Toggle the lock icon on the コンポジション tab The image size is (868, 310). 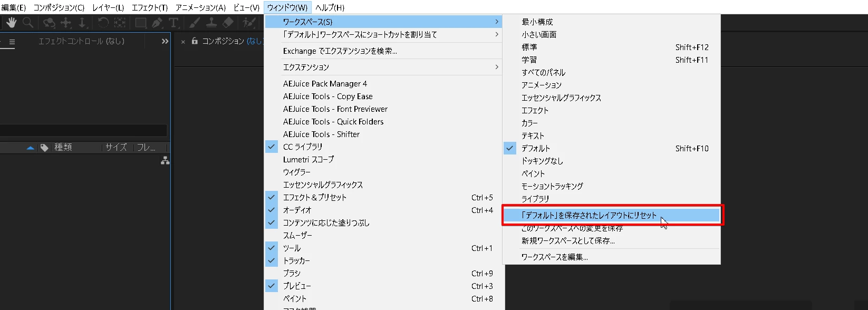pyautogui.click(x=195, y=41)
